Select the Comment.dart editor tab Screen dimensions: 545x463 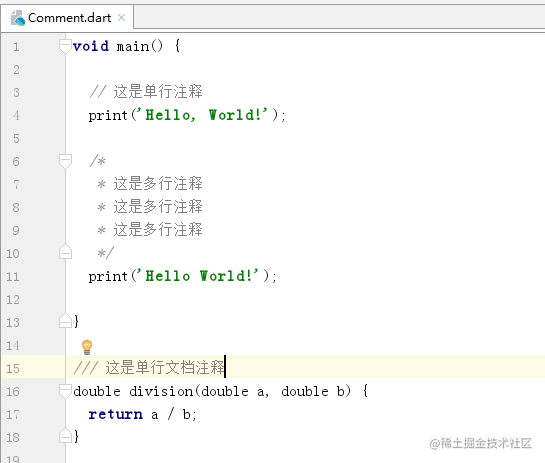click(67, 18)
